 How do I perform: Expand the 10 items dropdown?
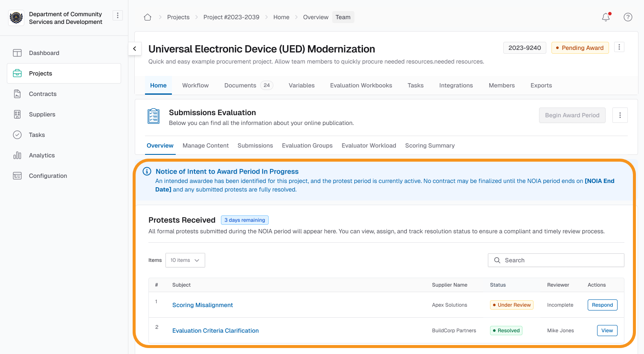185,260
